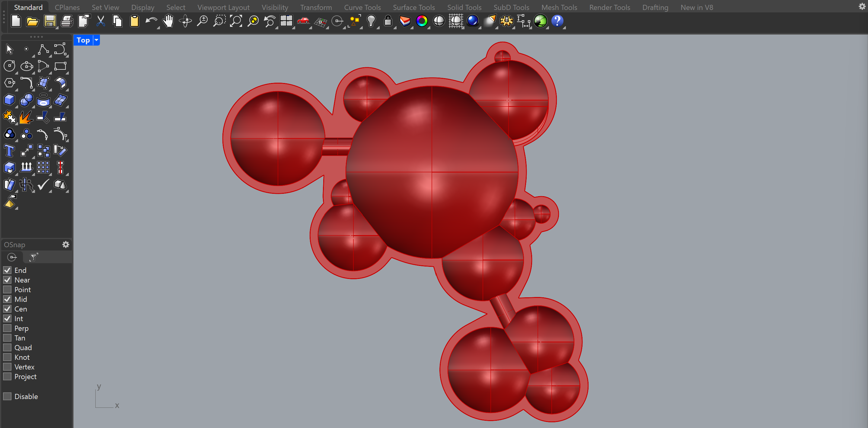Enable the Tan osnap checkbox
868x428 pixels.
[7, 338]
